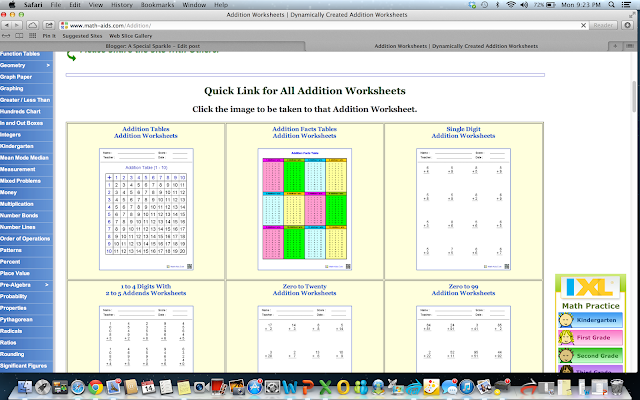The height and width of the screenshot is (400, 640).
Task: Open the File menu
Action: pyautogui.click(x=56, y=5)
